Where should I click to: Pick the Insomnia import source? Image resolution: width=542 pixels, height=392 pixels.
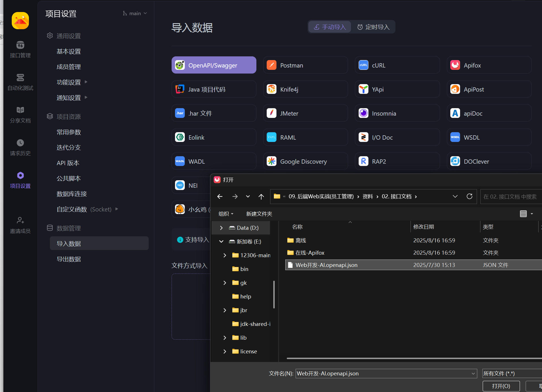[397, 113]
